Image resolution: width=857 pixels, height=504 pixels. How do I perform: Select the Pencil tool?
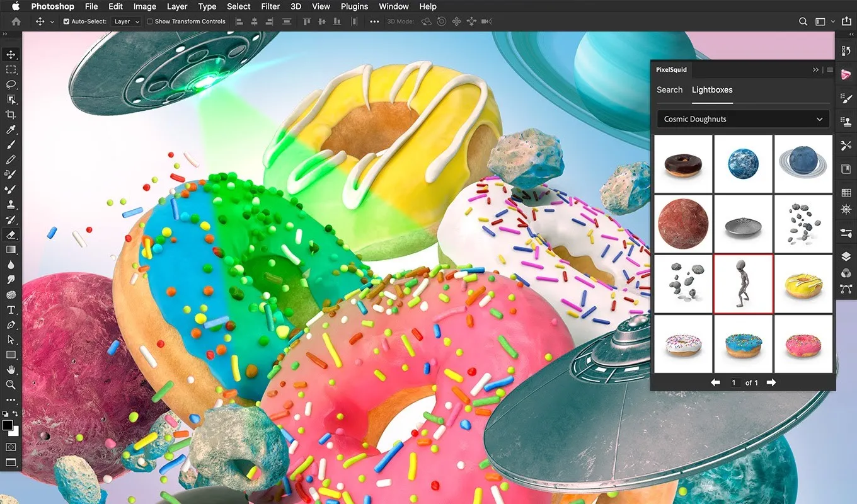(11, 160)
